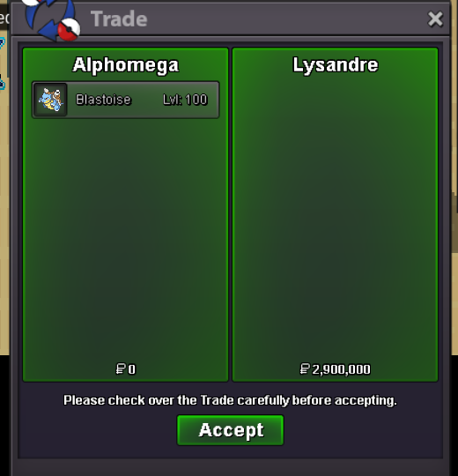The width and height of the screenshot is (458, 476).
Task: Click the Pokeball in the Trade logo
Action: click(x=70, y=30)
